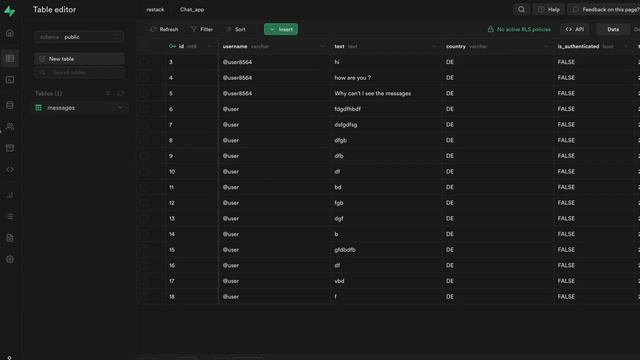Open the Chat_app project breadcrumb

[192, 9]
